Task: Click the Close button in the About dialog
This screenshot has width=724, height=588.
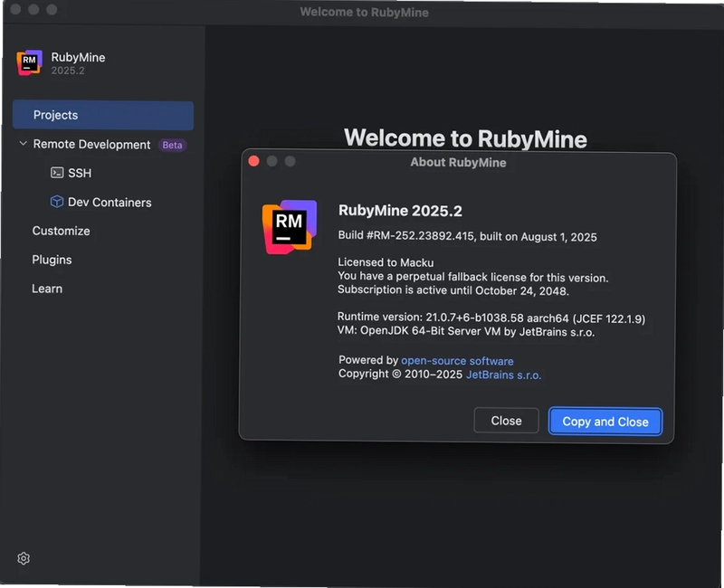Action: [506, 421]
